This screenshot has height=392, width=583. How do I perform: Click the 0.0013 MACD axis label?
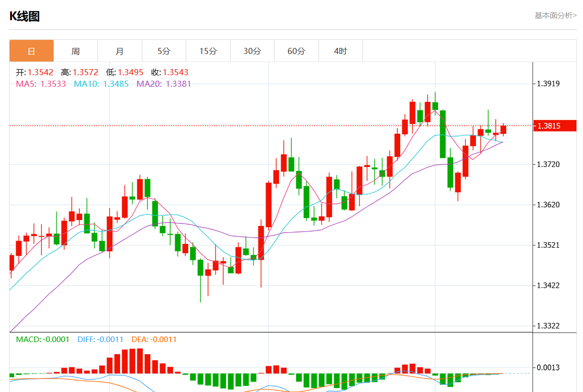point(548,367)
